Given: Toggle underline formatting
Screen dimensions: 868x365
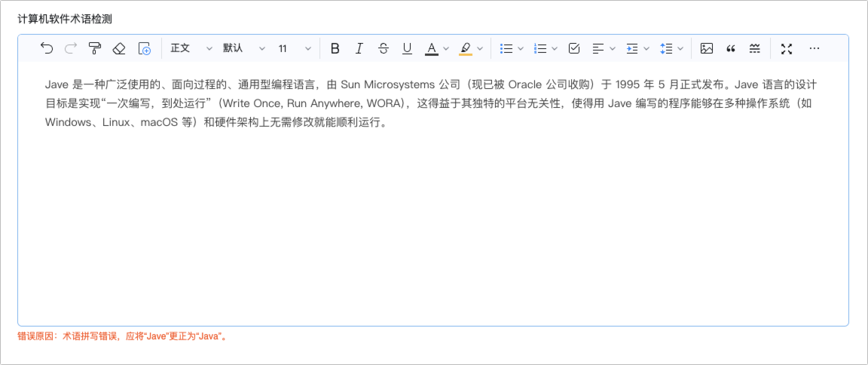Looking at the screenshot, I should [x=408, y=48].
